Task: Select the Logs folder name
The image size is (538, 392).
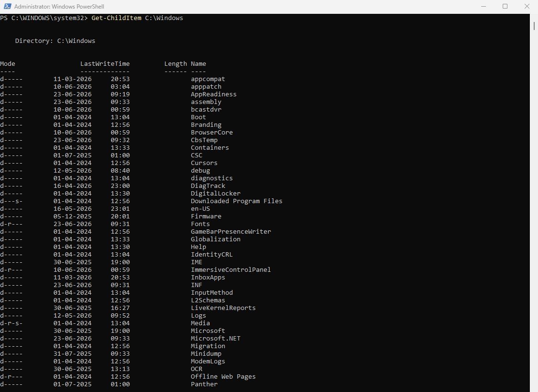Action: point(198,316)
